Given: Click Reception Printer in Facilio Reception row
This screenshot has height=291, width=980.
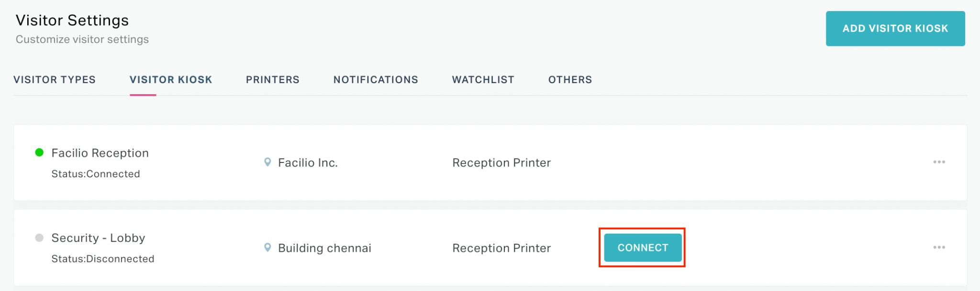Looking at the screenshot, I should (x=501, y=163).
